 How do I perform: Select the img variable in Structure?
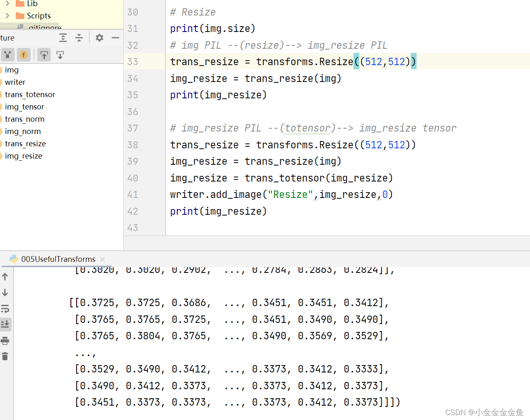coord(11,70)
